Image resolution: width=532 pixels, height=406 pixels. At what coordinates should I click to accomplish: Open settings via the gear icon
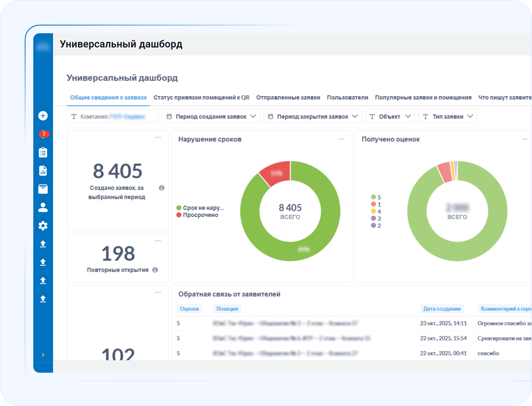(x=43, y=226)
